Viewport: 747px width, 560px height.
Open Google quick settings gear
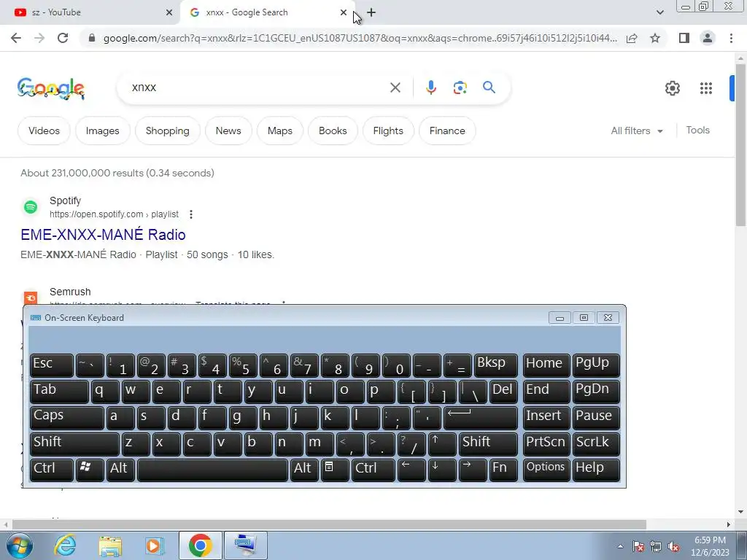[672, 88]
